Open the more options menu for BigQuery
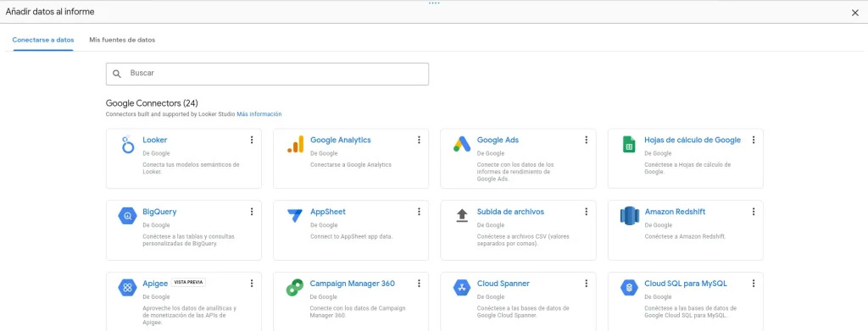Viewport: 868px width, 331px height. point(252,212)
